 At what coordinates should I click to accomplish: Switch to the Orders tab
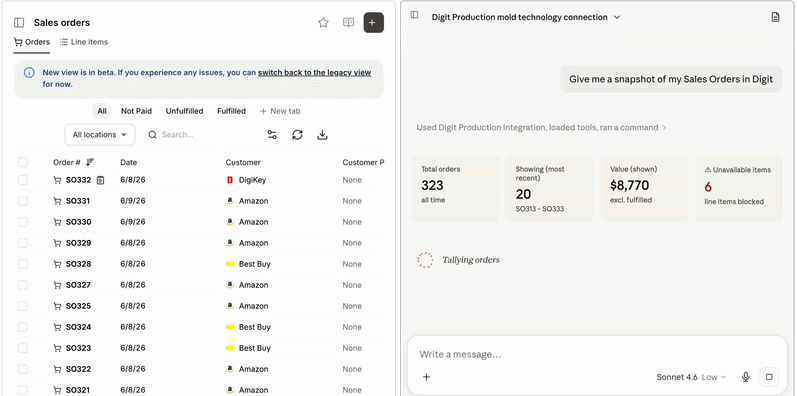click(x=32, y=42)
